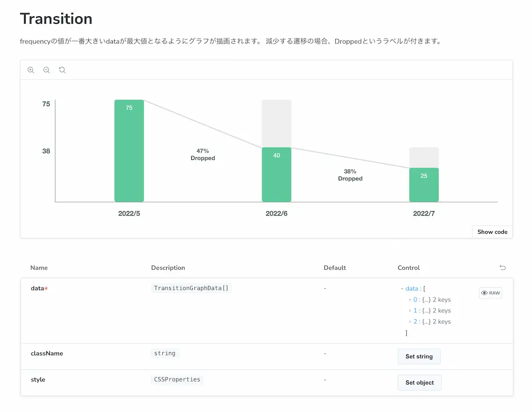Collapse the data array root node
Viewport: 532px width, 412px height.
tap(402, 289)
